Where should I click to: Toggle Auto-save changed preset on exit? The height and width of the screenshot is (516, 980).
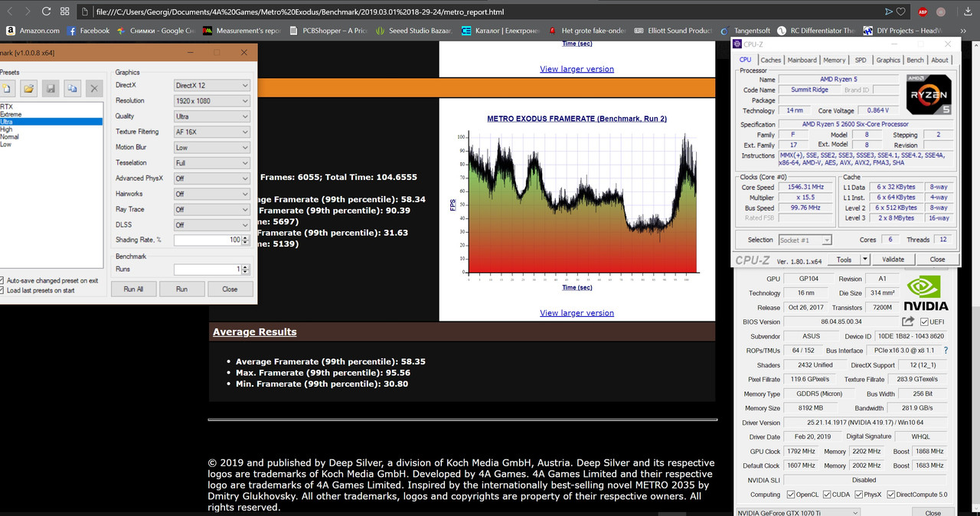pos(50,280)
